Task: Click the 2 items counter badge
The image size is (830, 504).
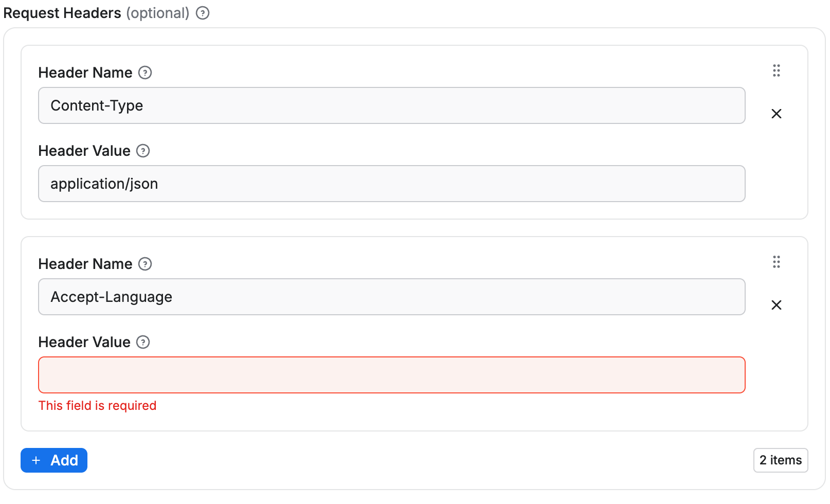Action: (x=781, y=460)
